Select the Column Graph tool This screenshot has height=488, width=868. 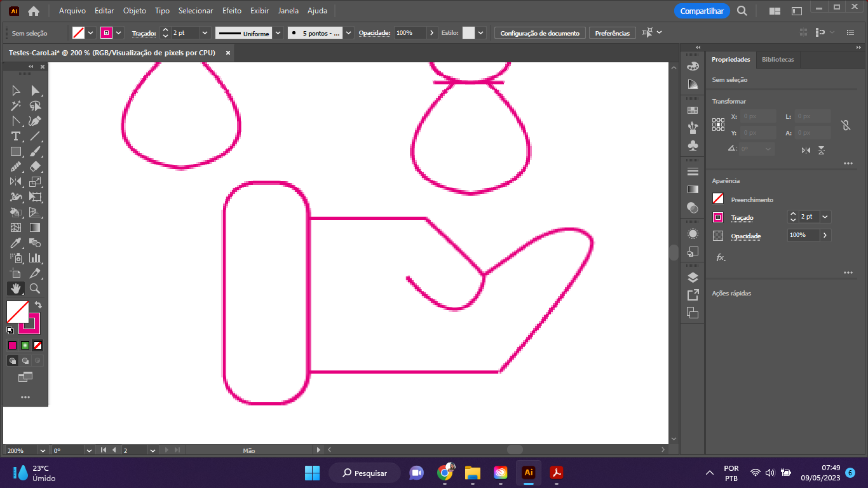(x=35, y=258)
